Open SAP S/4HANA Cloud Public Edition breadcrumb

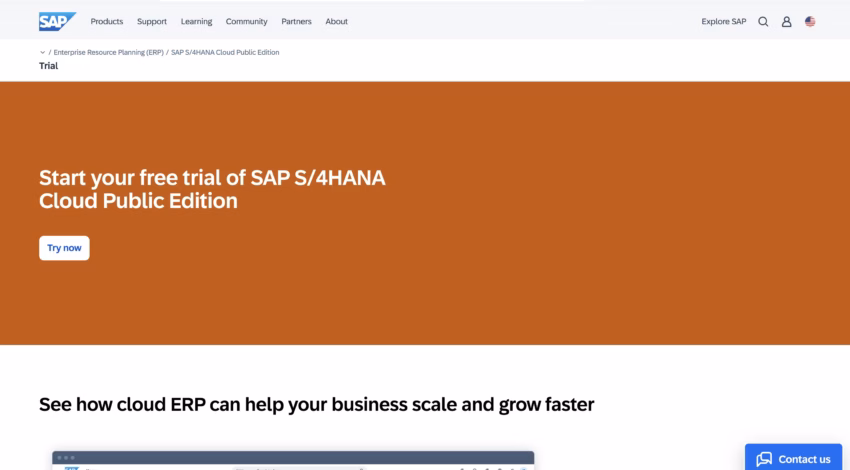(x=225, y=52)
